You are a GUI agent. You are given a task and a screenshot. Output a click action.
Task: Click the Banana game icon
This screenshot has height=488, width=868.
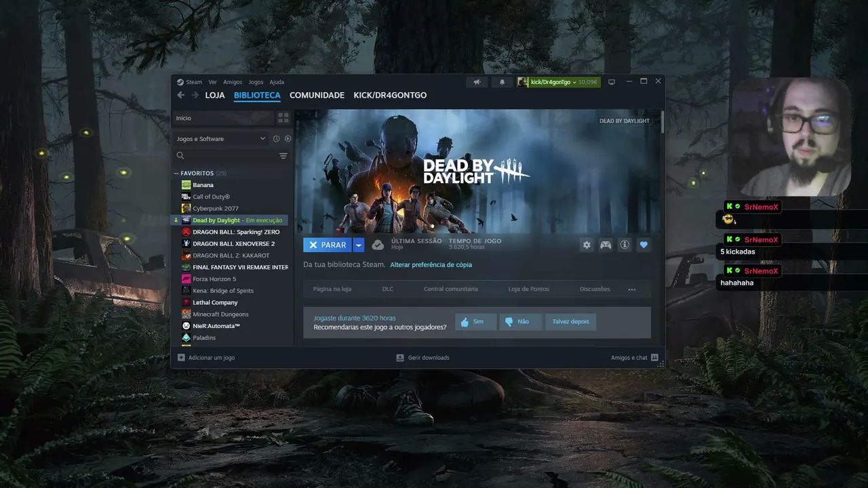(186, 185)
